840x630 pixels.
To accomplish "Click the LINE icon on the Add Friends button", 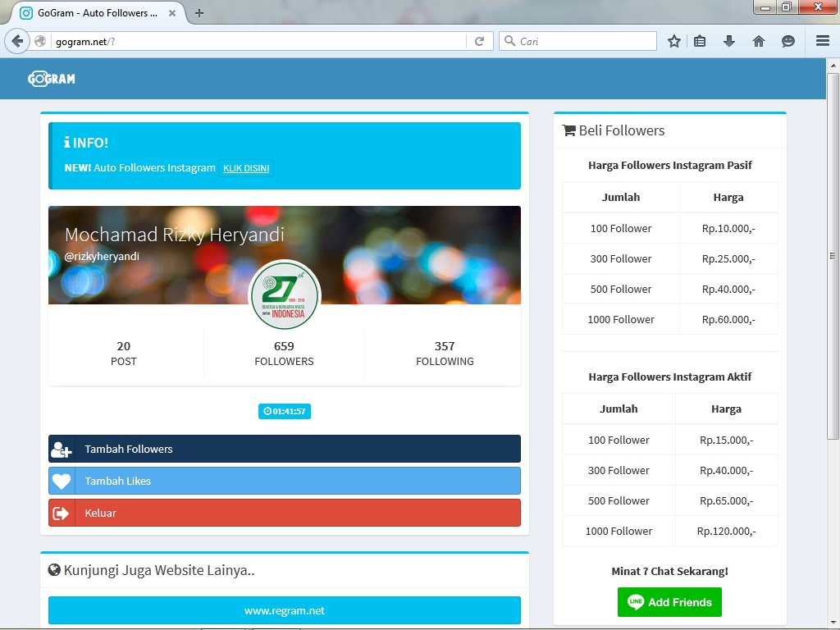I will coord(635,601).
